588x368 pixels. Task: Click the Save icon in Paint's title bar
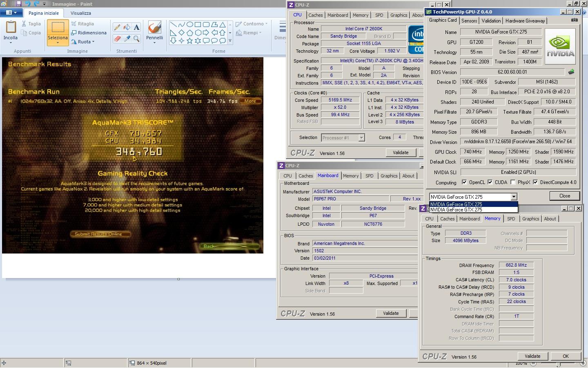coord(19,4)
